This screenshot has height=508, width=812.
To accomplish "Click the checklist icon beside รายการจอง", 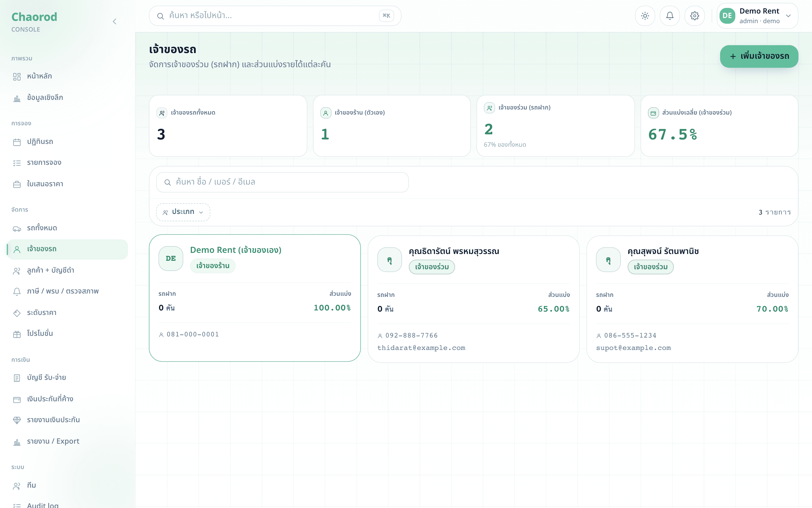I will (17, 163).
